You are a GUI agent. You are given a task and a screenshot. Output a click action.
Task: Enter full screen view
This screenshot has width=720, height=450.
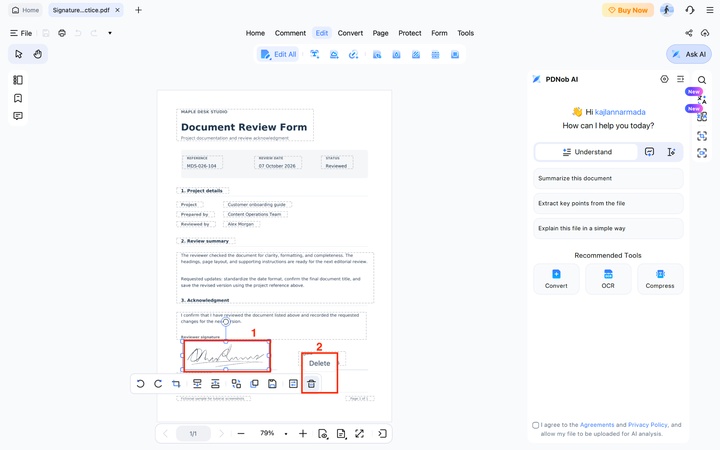click(360, 433)
